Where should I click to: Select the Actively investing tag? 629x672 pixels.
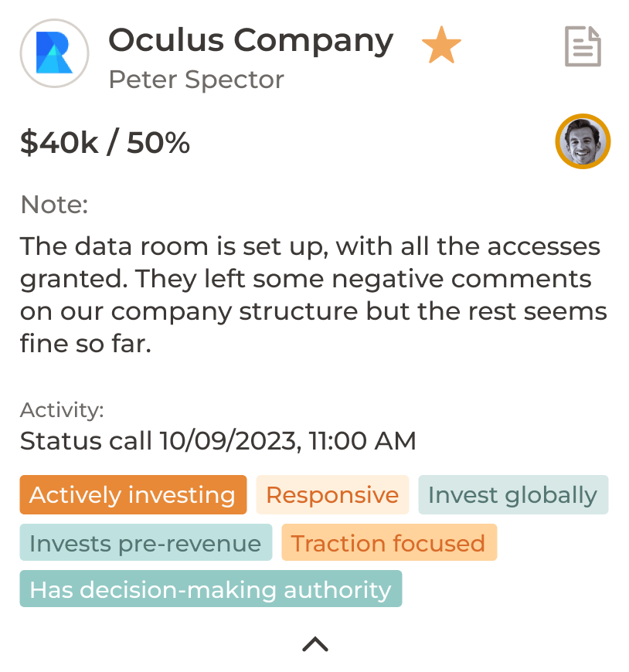pyautogui.click(x=134, y=494)
